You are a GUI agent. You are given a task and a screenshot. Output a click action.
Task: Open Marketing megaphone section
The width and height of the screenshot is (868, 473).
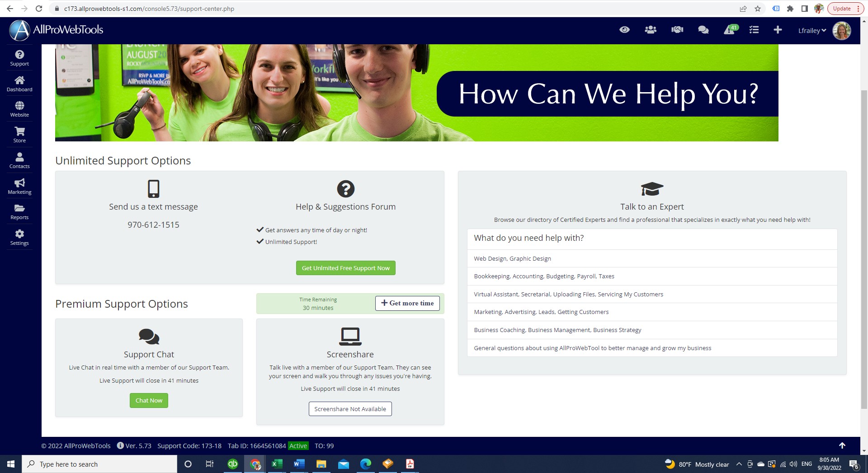19,187
